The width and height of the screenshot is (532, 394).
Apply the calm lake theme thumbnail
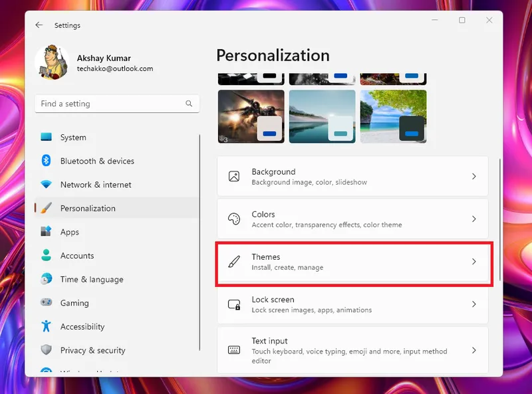(x=323, y=116)
